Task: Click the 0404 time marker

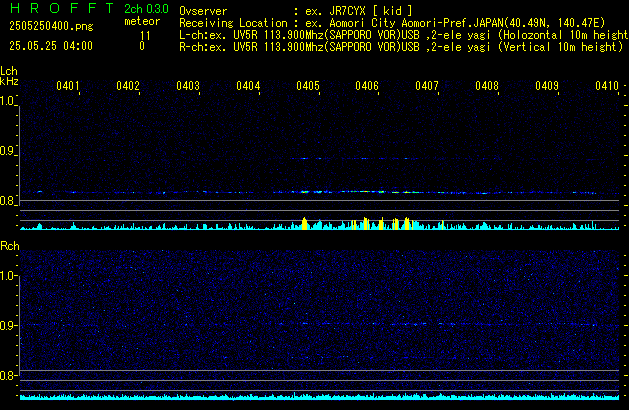Action: click(x=248, y=86)
